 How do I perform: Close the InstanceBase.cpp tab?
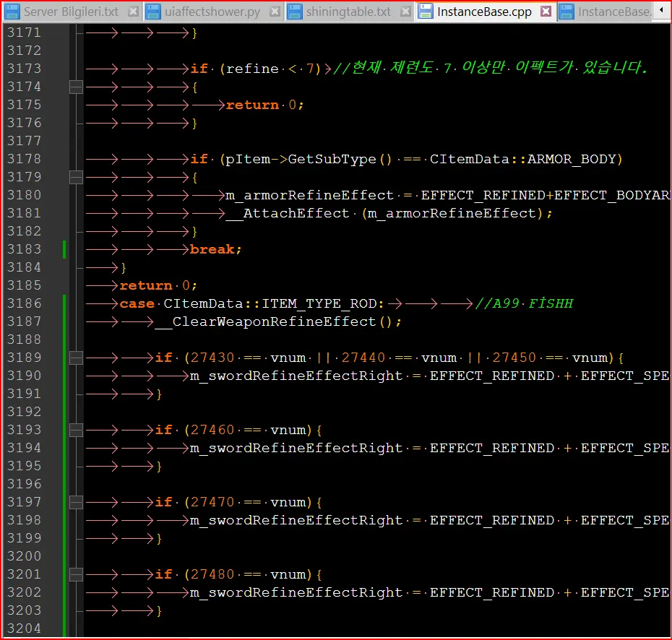[x=546, y=12]
